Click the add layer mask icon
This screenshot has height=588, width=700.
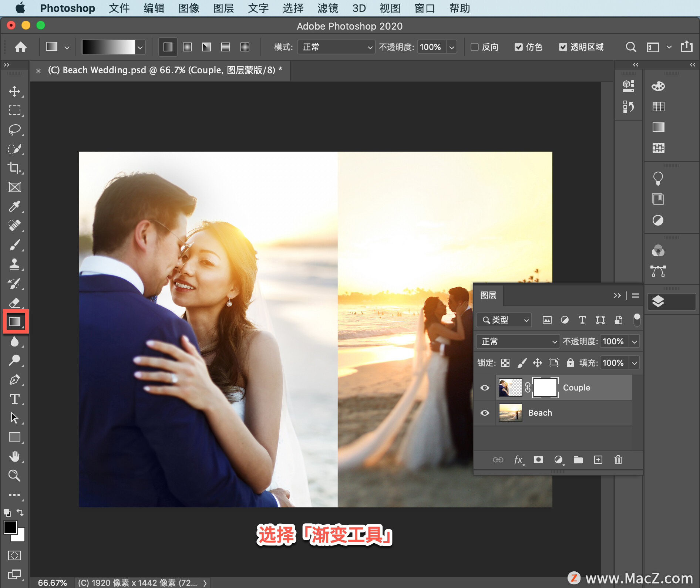[538, 460]
